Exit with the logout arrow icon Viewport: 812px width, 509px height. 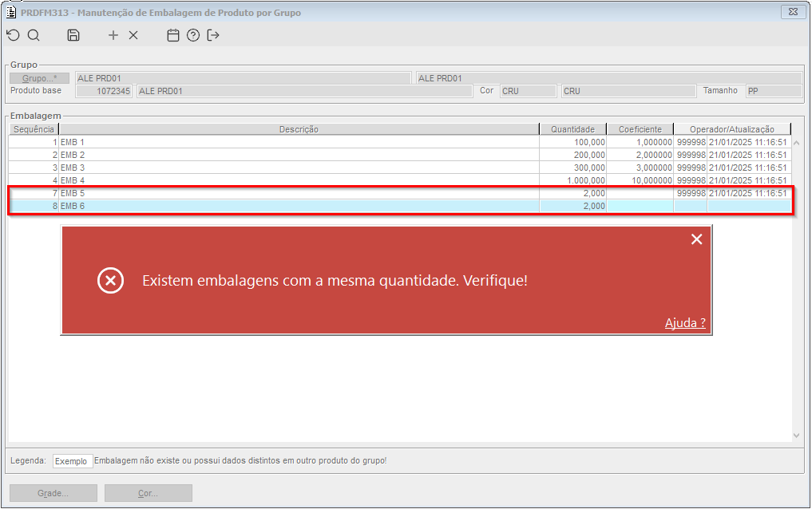213,35
